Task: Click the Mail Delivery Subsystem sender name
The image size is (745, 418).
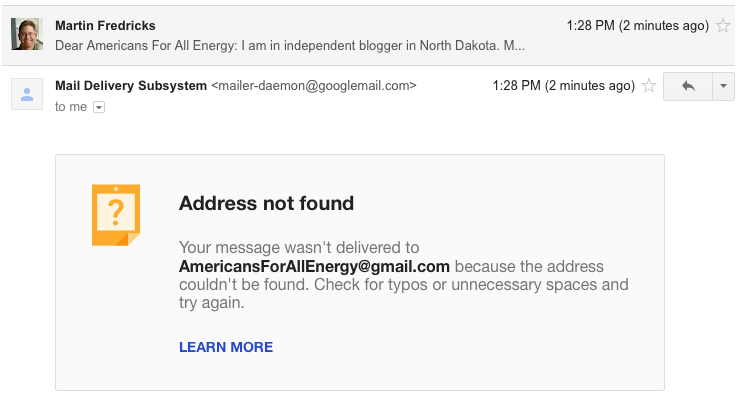Action: [131, 86]
